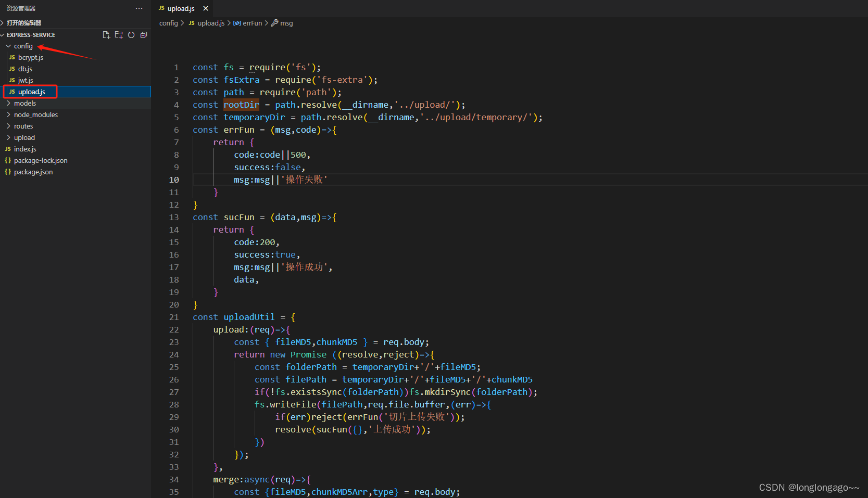Screen dimensions: 868x498
Task: Open the explorer more actions menu
Action: [x=139, y=8]
